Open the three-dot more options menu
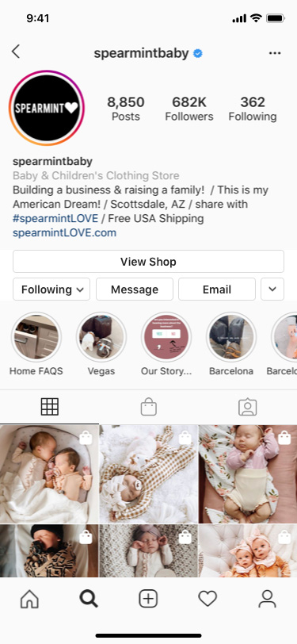The height and width of the screenshot is (644, 297). [275, 53]
